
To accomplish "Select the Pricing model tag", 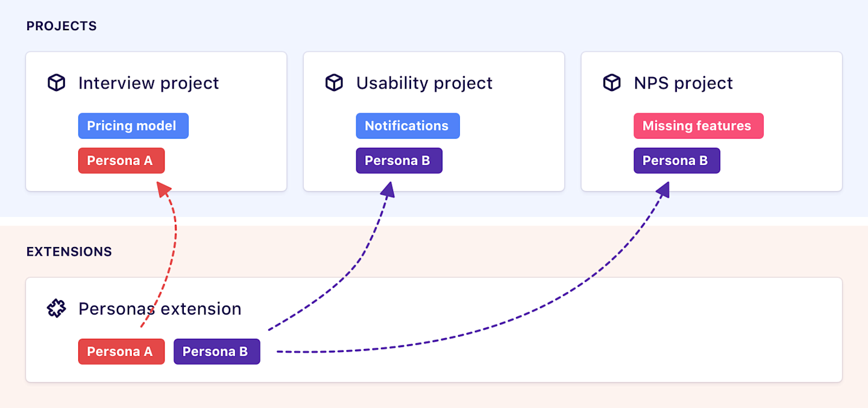I will pos(133,126).
